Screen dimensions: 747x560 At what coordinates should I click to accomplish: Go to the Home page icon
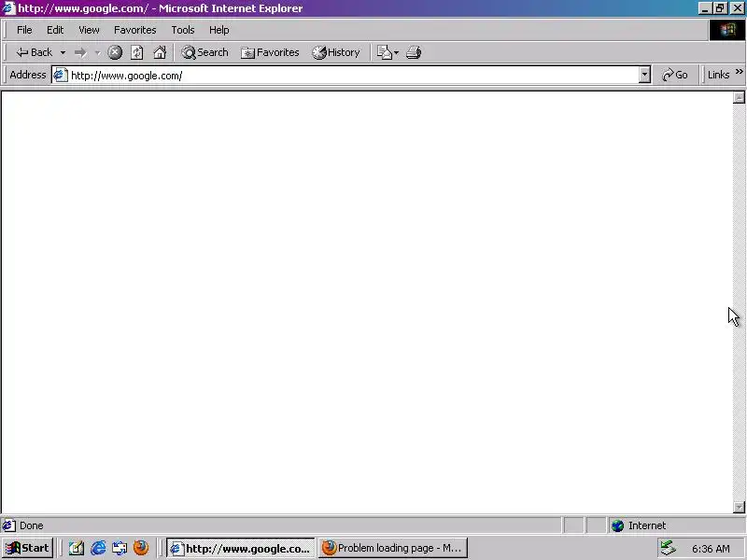pyautogui.click(x=160, y=52)
